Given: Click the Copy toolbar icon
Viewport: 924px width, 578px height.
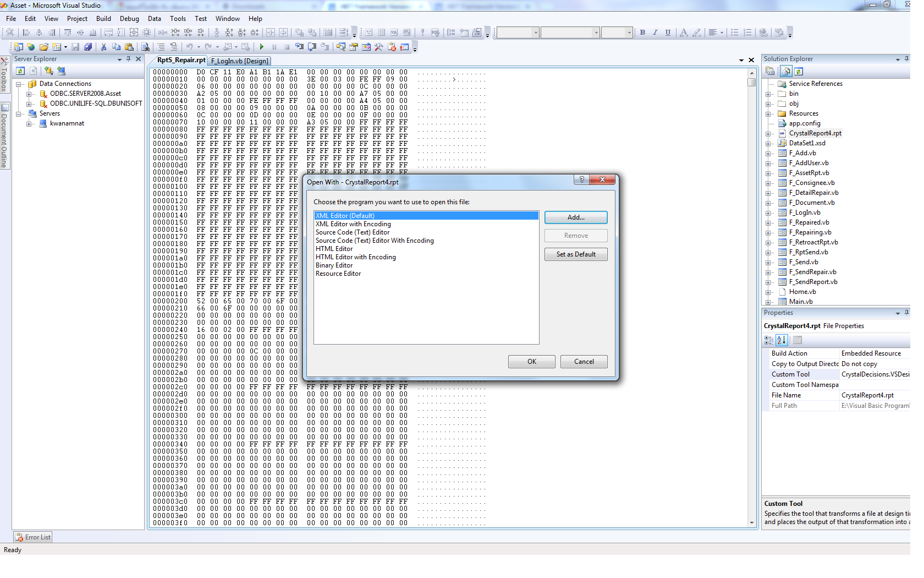Looking at the screenshot, I should [x=116, y=47].
